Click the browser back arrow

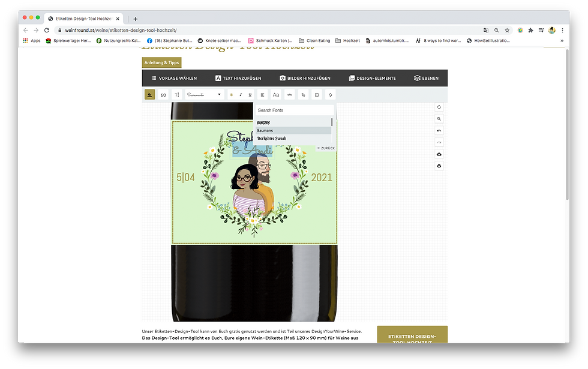25,31
